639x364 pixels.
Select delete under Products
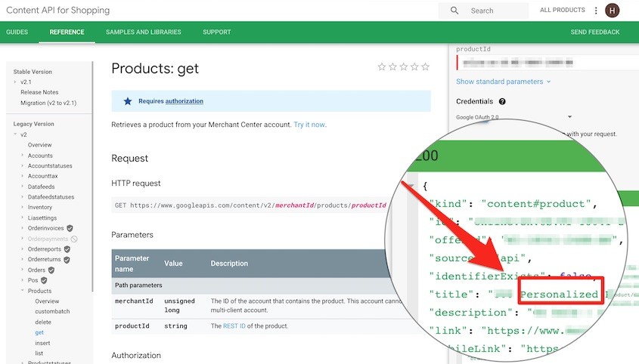[x=43, y=322]
